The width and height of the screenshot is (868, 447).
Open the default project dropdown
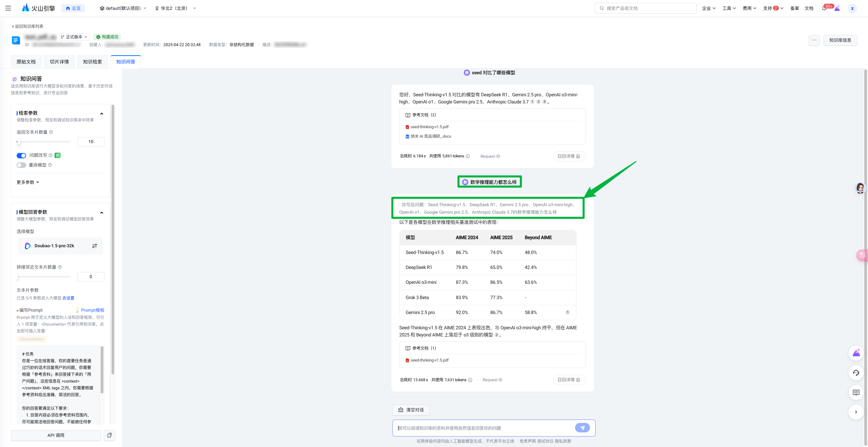[x=123, y=8]
